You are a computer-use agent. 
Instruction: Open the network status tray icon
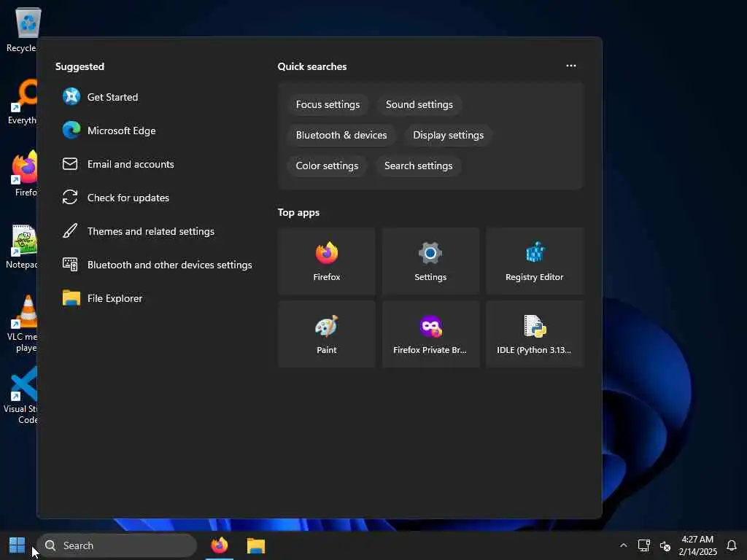click(x=644, y=545)
